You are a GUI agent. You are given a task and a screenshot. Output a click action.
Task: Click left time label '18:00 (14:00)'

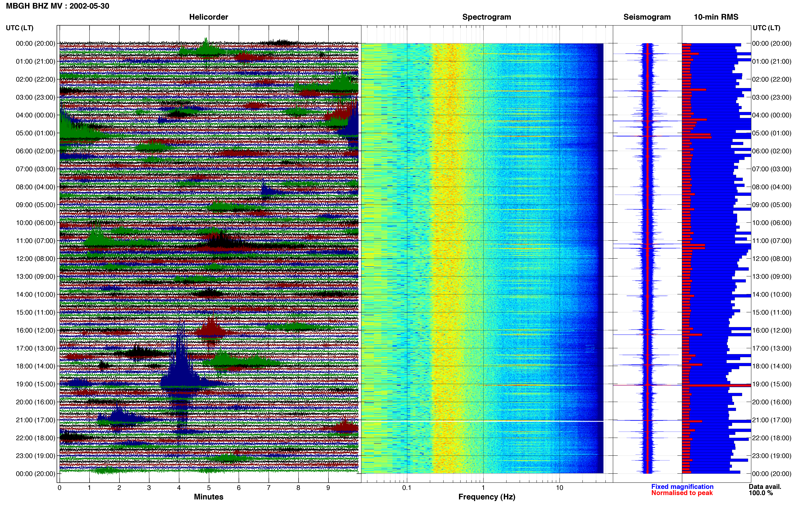tap(36, 366)
